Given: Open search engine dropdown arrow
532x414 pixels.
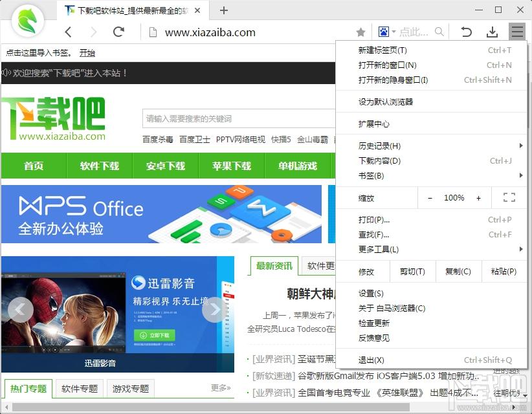Looking at the screenshot, I should [x=393, y=32].
